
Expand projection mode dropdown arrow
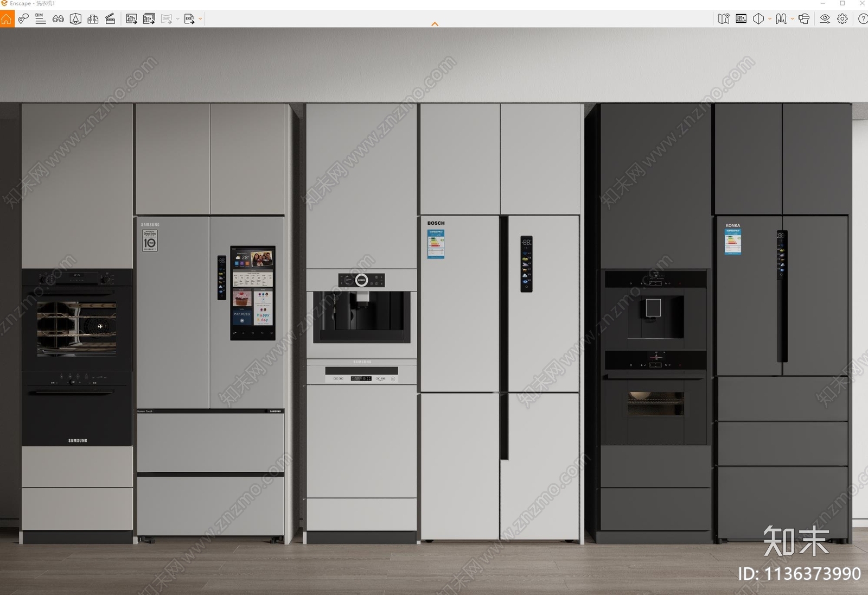click(770, 19)
